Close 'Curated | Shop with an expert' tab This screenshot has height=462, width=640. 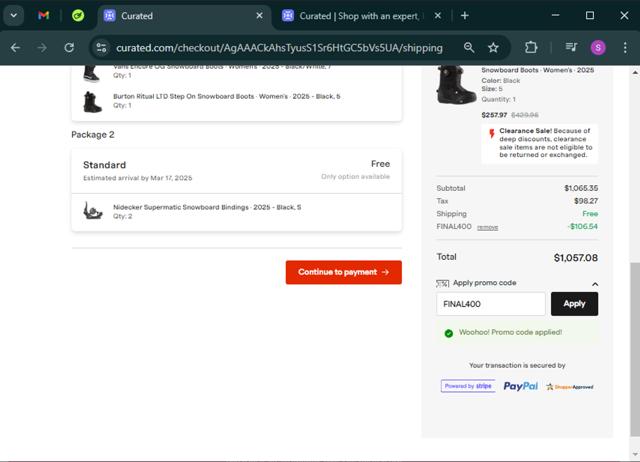[x=438, y=16]
